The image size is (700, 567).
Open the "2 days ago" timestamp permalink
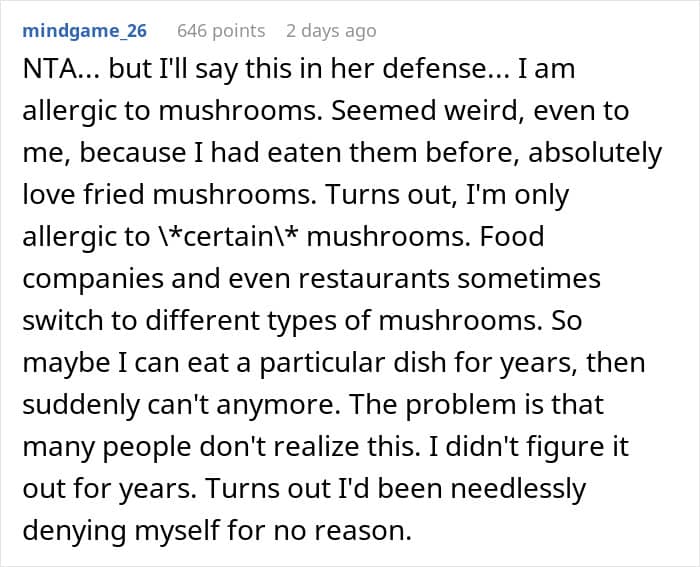[331, 31]
